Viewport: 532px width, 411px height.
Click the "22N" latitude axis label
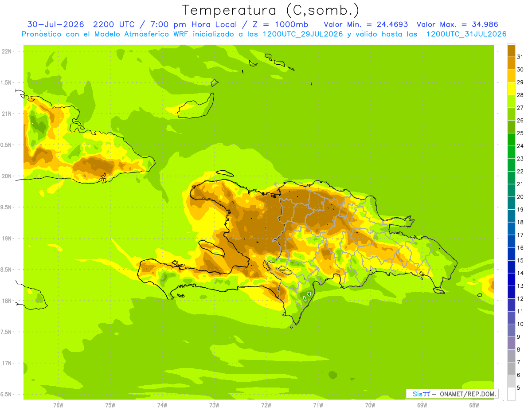pyautogui.click(x=6, y=51)
